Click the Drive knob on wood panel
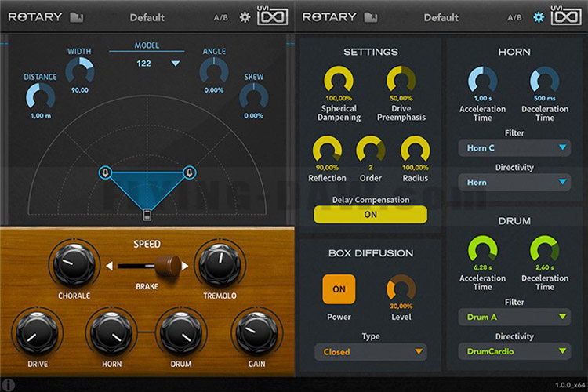 click(x=38, y=334)
